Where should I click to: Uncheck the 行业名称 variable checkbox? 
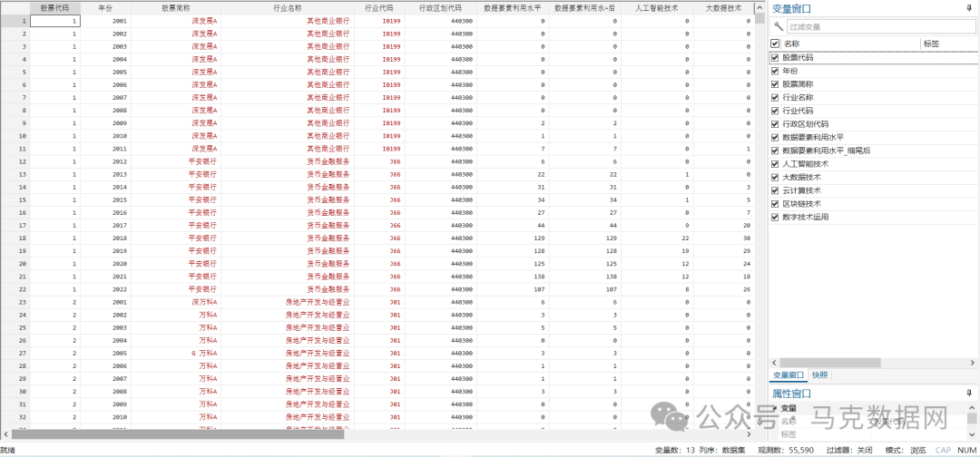coord(776,97)
